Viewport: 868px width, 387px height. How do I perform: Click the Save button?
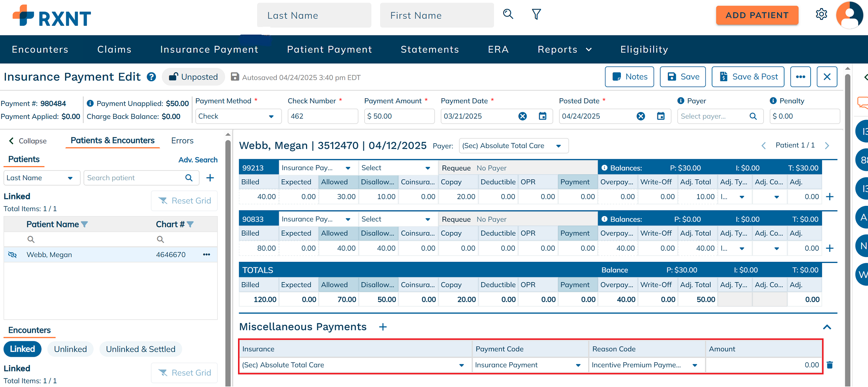683,77
